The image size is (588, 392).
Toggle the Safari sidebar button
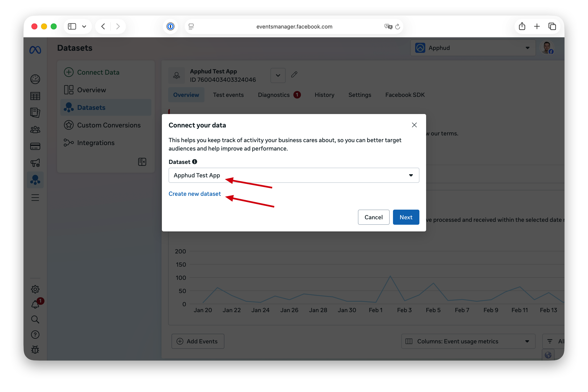click(72, 26)
